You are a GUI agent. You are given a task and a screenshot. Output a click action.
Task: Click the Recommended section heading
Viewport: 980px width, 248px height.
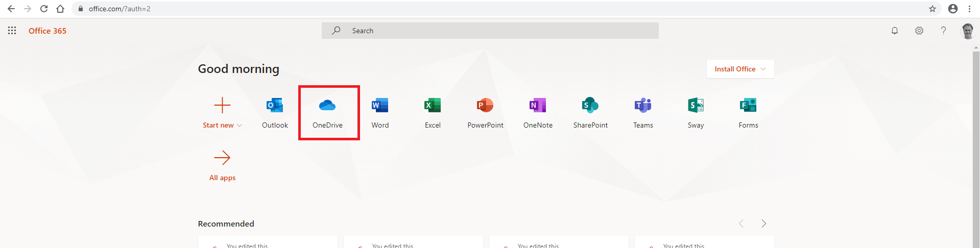[226, 224]
